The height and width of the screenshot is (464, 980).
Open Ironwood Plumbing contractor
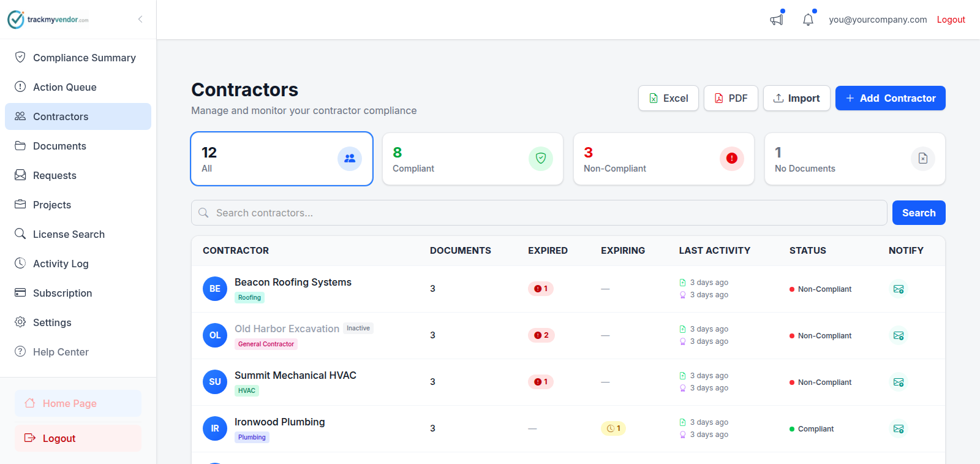point(279,422)
